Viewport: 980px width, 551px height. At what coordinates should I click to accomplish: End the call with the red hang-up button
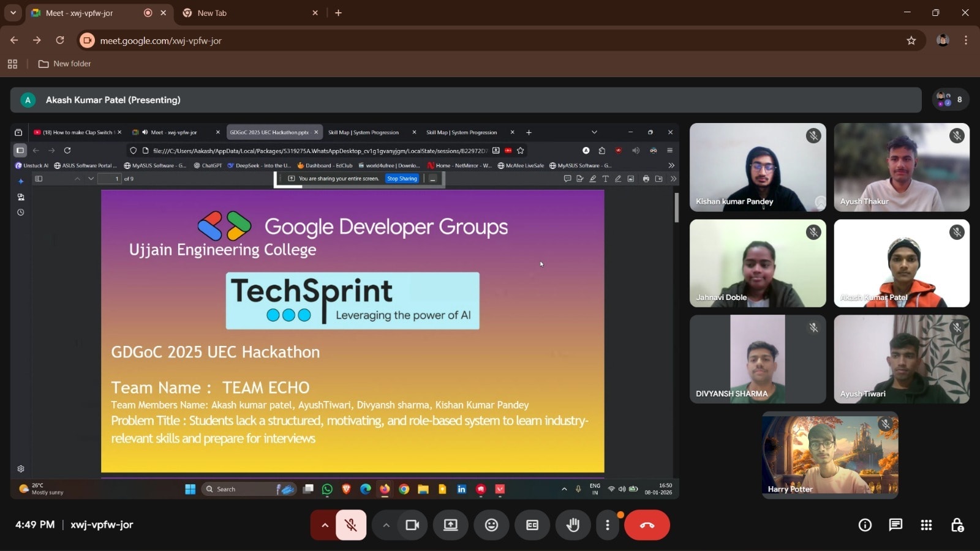pos(647,525)
